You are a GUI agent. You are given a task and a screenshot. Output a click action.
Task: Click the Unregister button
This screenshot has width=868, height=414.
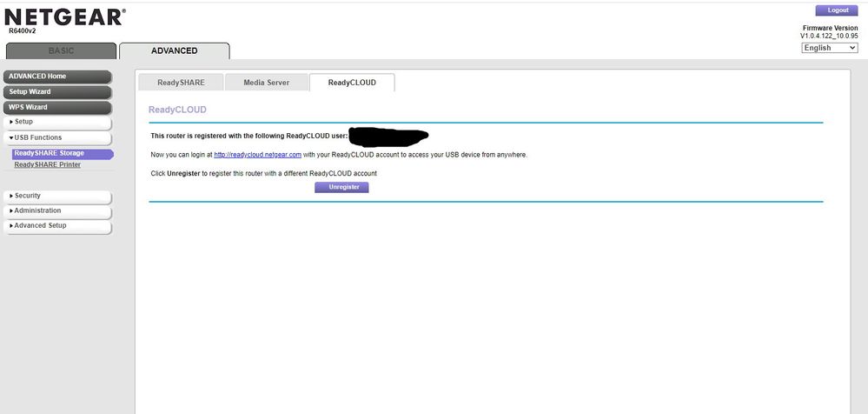tap(341, 187)
